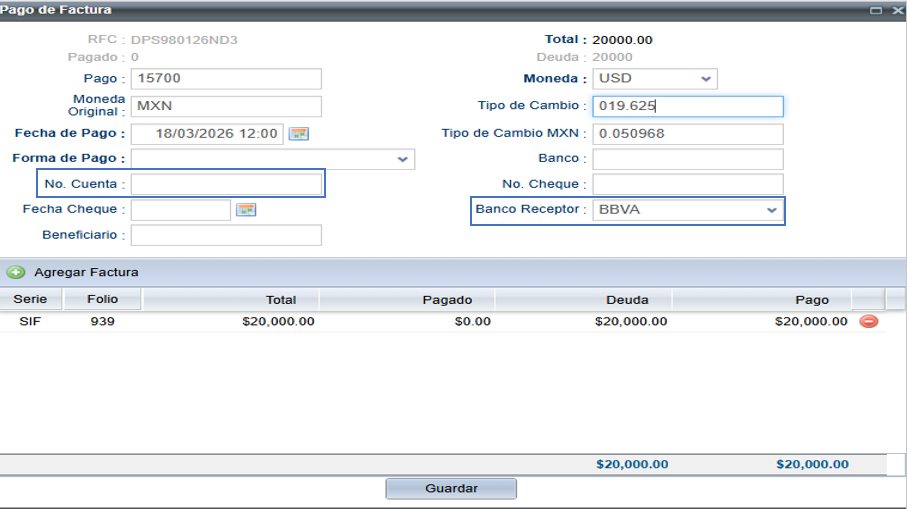Maximize the Pago de Factura dialog
This screenshot has height=509, width=907.
876,10
